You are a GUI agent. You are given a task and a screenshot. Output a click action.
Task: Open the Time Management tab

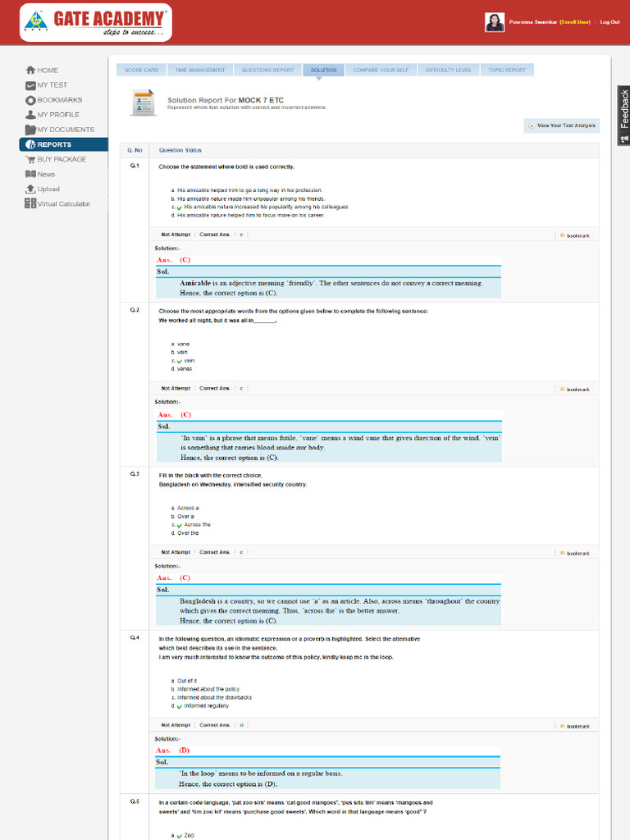(200, 71)
